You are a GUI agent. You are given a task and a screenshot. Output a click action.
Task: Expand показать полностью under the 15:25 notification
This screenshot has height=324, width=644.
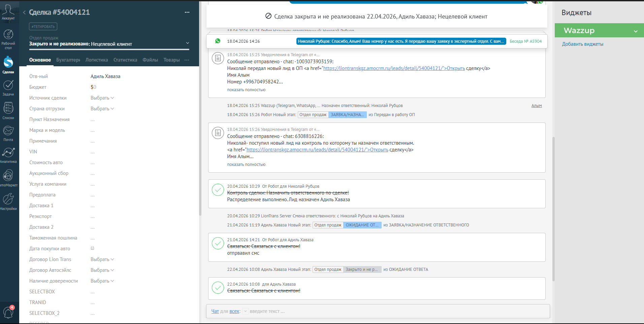[246, 90]
